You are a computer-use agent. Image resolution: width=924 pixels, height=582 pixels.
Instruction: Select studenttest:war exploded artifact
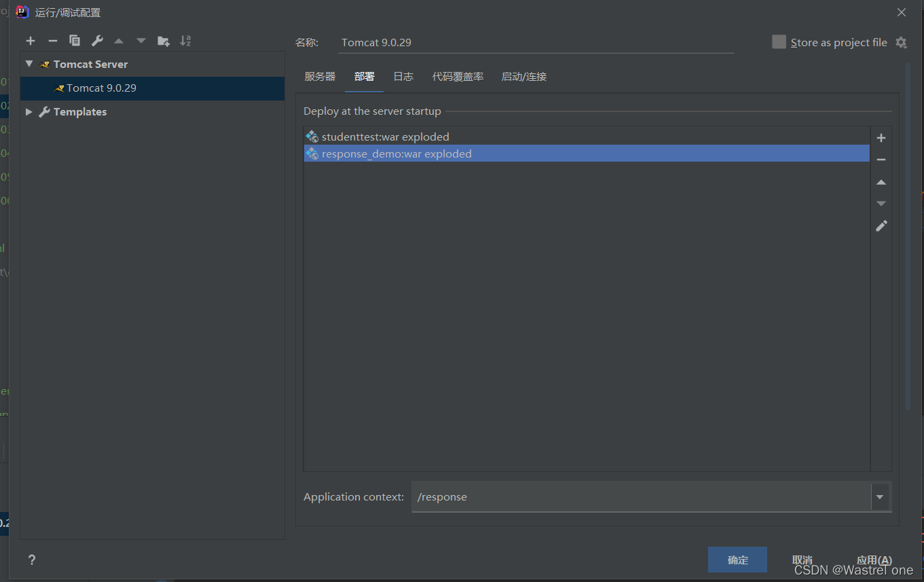pos(587,137)
